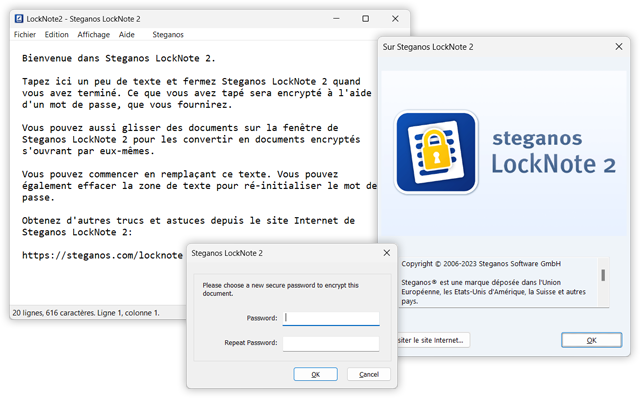Viewport: 640px width, 398px height.
Task: Click the line 'Bienvenue dans Steganos LockNote 2.'
Action: coord(118,58)
